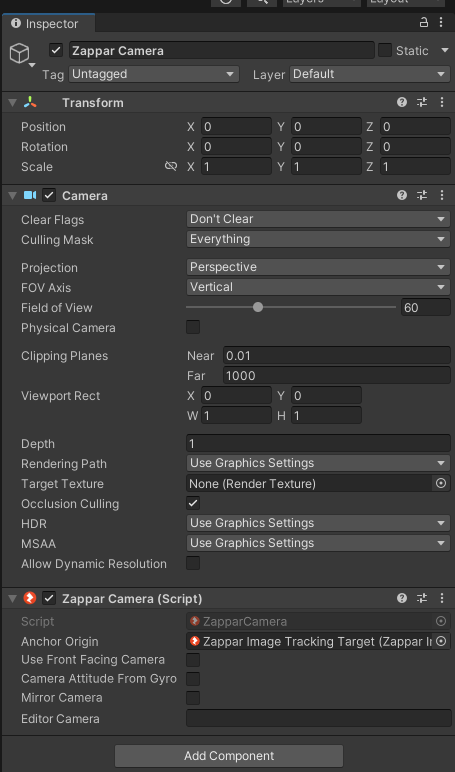Viewport: 455px width, 772px height.
Task: Open Camera component presets icon
Action: pyautogui.click(x=422, y=195)
